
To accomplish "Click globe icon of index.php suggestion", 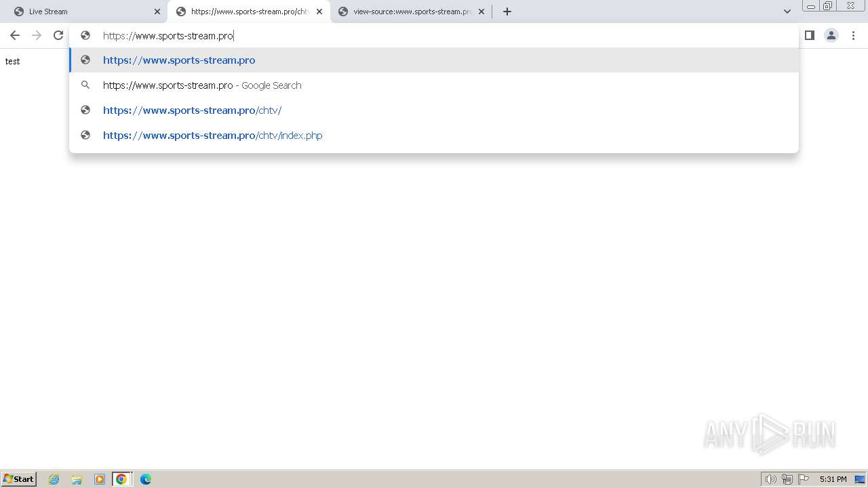I will [x=85, y=136].
